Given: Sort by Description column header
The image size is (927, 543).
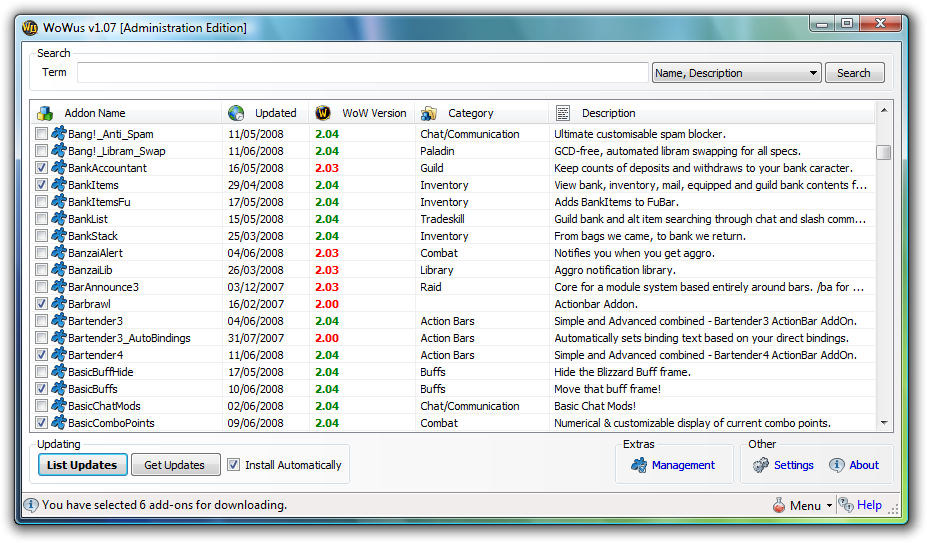Looking at the screenshot, I should click(712, 113).
